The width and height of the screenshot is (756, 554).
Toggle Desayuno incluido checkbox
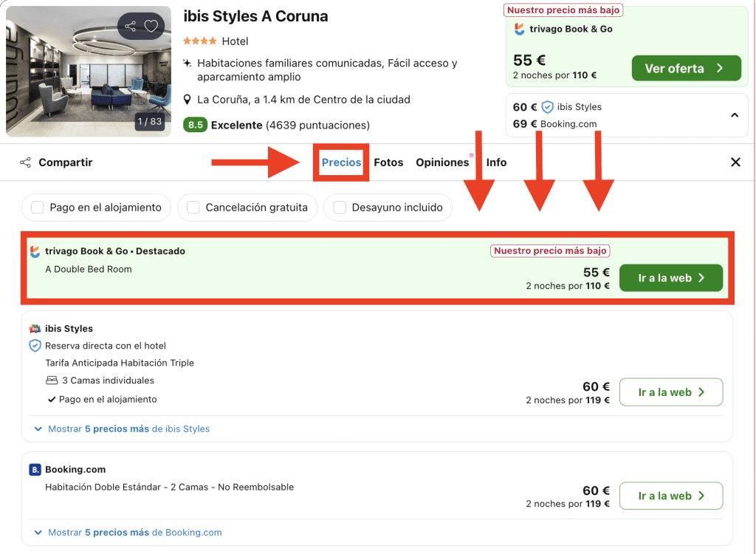click(340, 208)
